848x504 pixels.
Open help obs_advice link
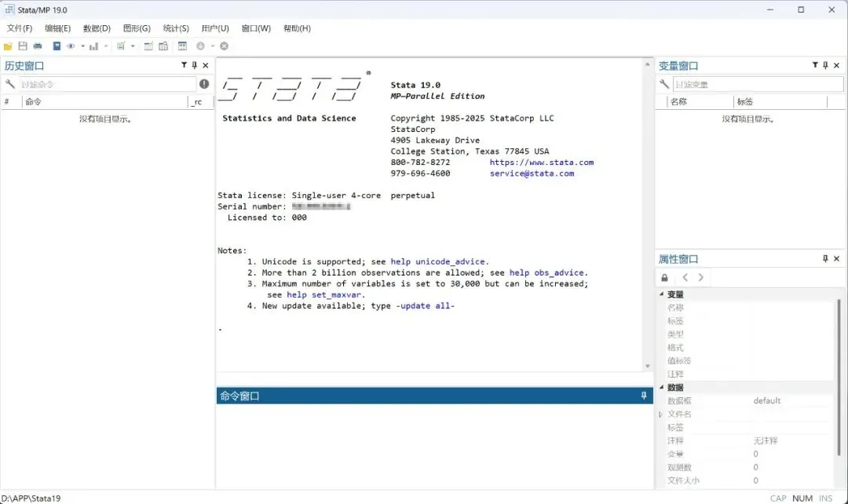[546, 272]
